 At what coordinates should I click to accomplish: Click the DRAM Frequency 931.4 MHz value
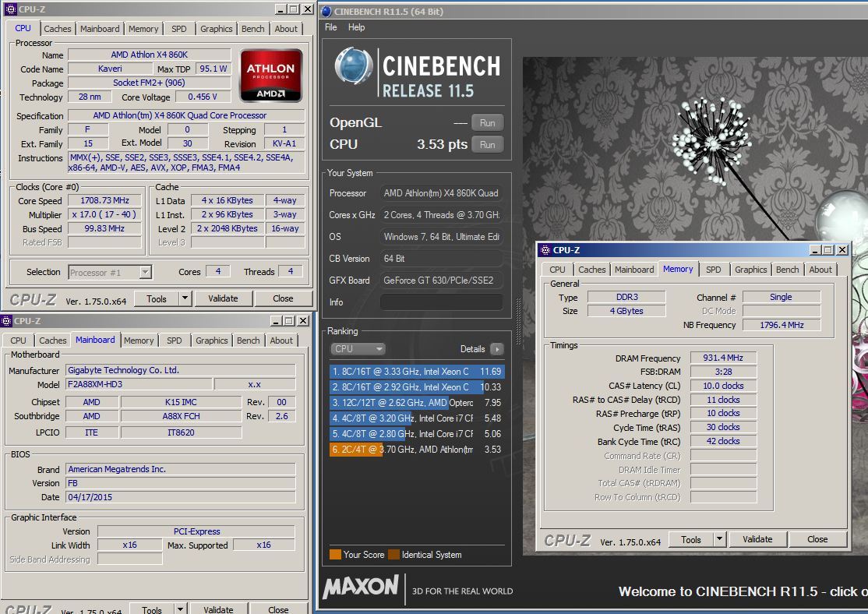pos(723,358)
